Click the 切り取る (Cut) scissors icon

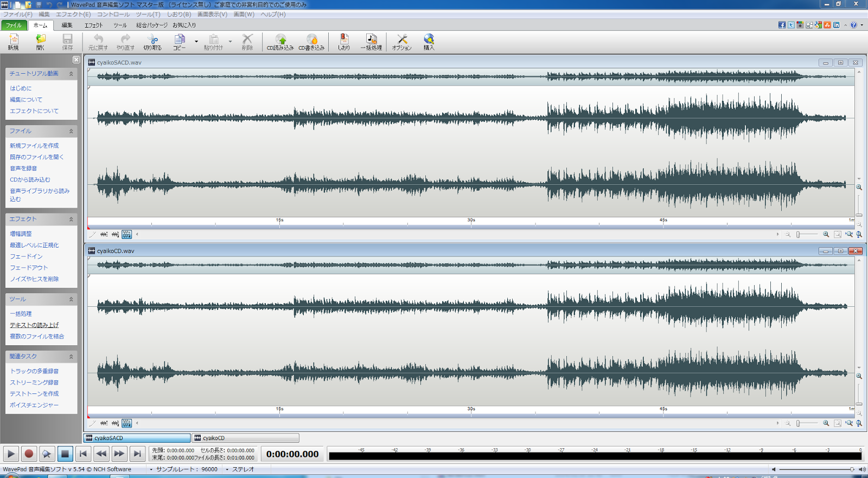[152, 42]
